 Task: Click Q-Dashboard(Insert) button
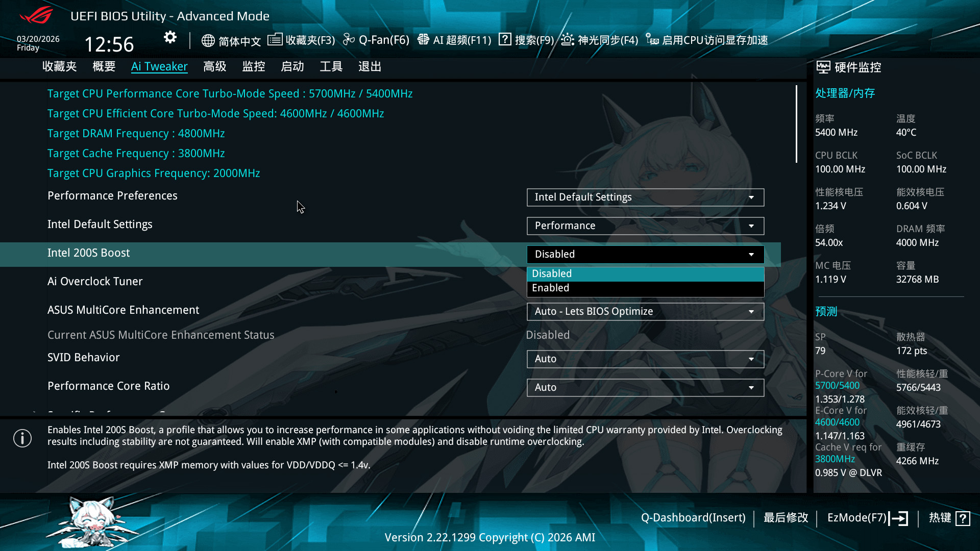693,518
